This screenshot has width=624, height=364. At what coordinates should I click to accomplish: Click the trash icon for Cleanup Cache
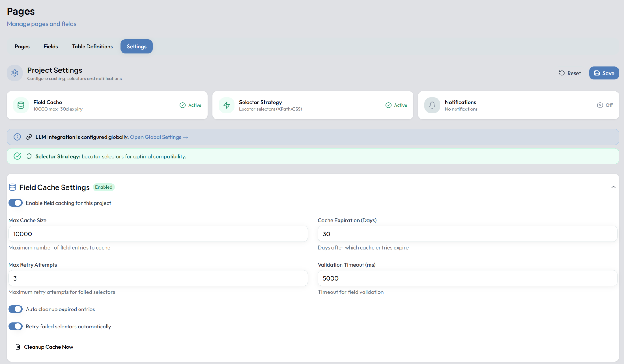pyautogui.click(x=18, y=347)
